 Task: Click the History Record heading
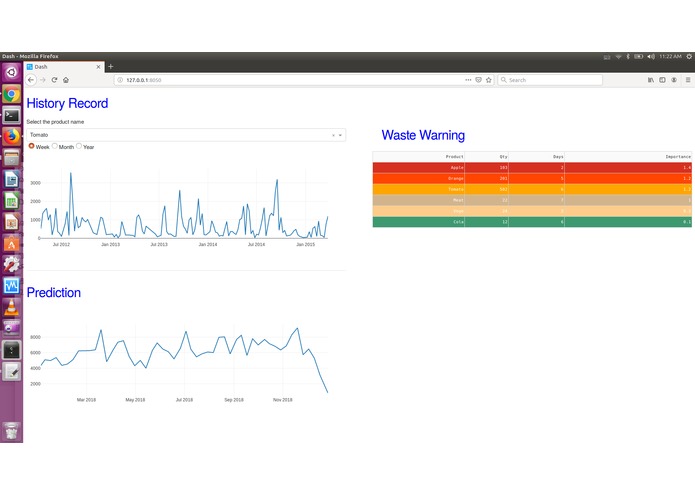67,104
